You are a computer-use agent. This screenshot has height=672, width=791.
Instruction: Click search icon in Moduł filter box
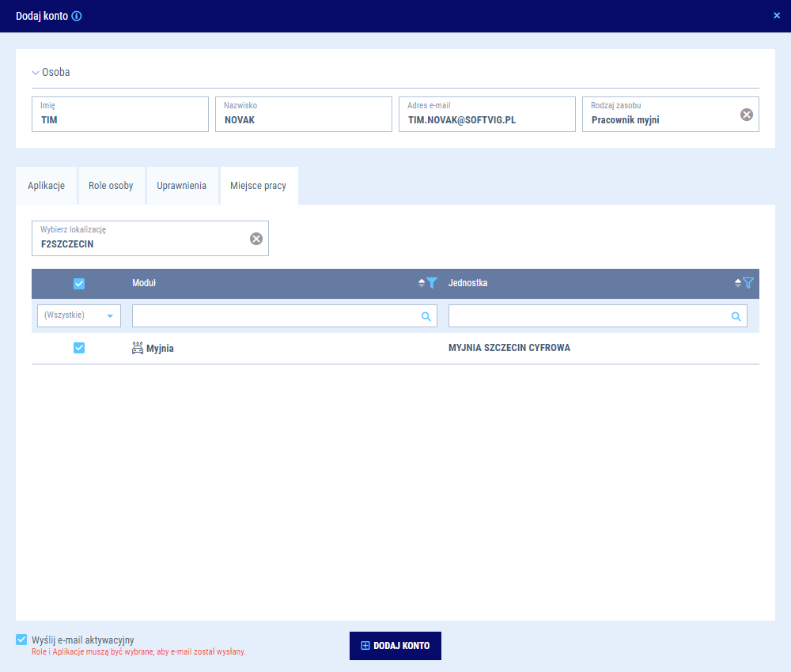pos(426,316)
